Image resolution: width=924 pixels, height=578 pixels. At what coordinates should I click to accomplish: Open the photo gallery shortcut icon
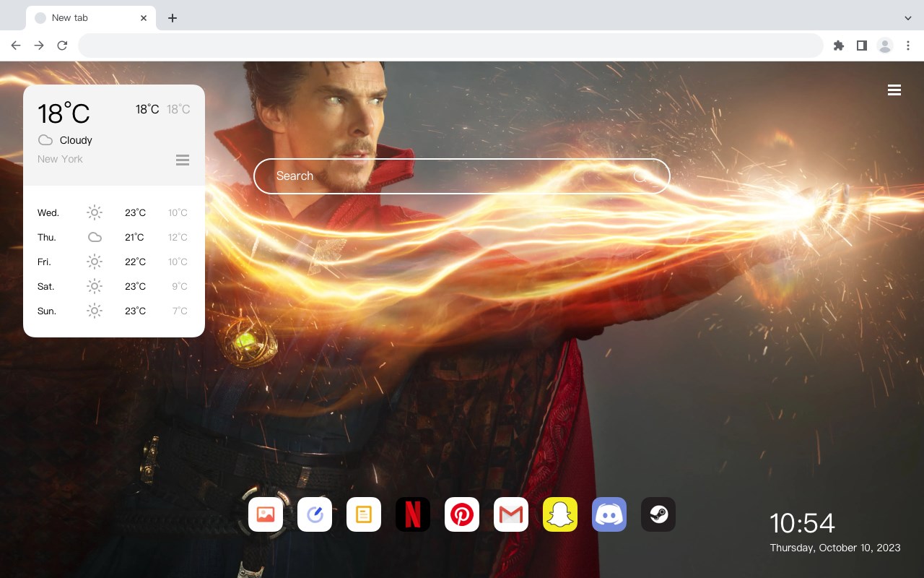tap(266, 514)
